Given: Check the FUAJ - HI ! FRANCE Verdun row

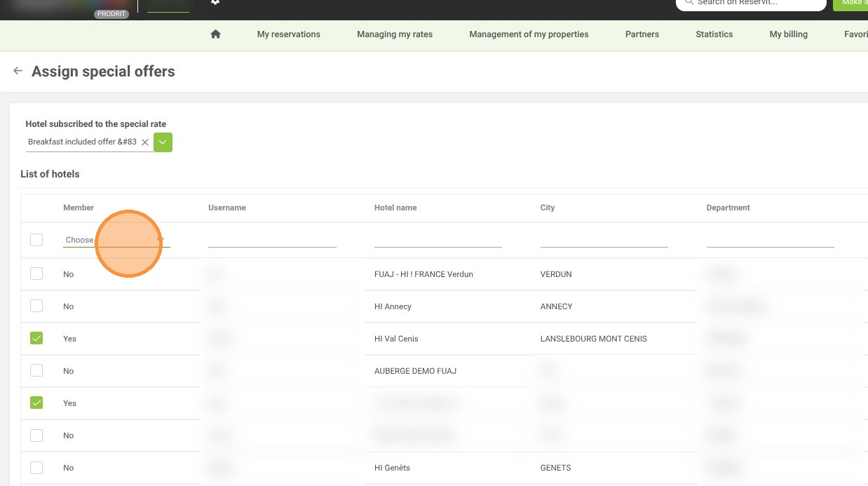Looking at the screenshot, I should (x=36, y=274).
